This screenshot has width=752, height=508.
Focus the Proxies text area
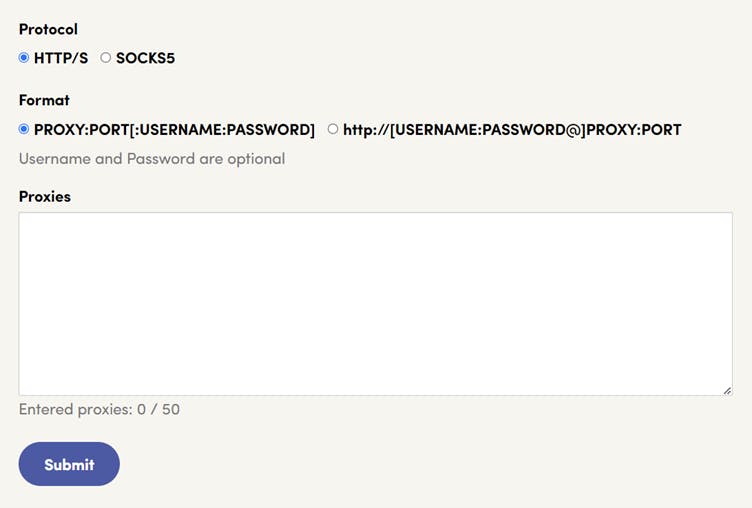(x=375, y=303)
